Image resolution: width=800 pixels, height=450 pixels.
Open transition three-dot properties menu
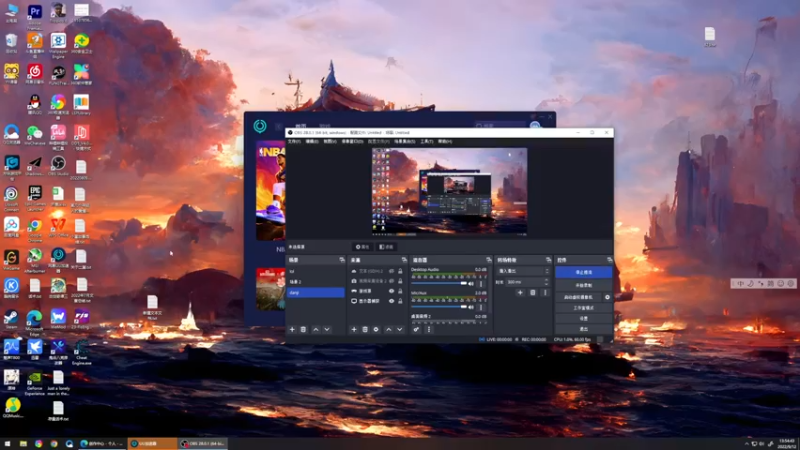pyautogui.click(x=545, y=293)
